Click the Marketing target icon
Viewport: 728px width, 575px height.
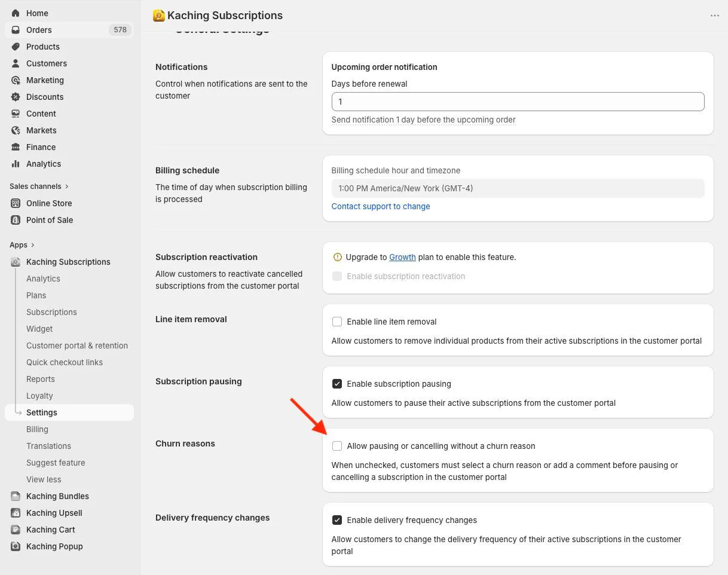pos(16,80)
